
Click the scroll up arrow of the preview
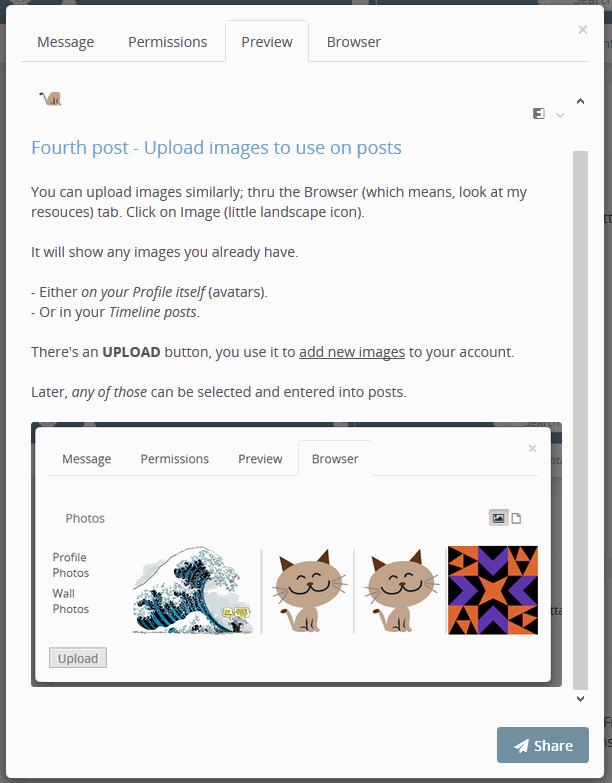580,101
